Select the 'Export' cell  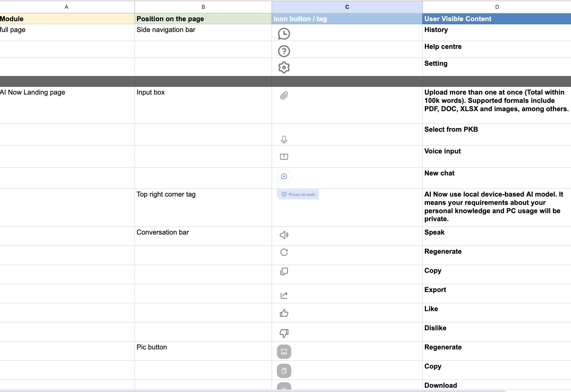[497, 294]
